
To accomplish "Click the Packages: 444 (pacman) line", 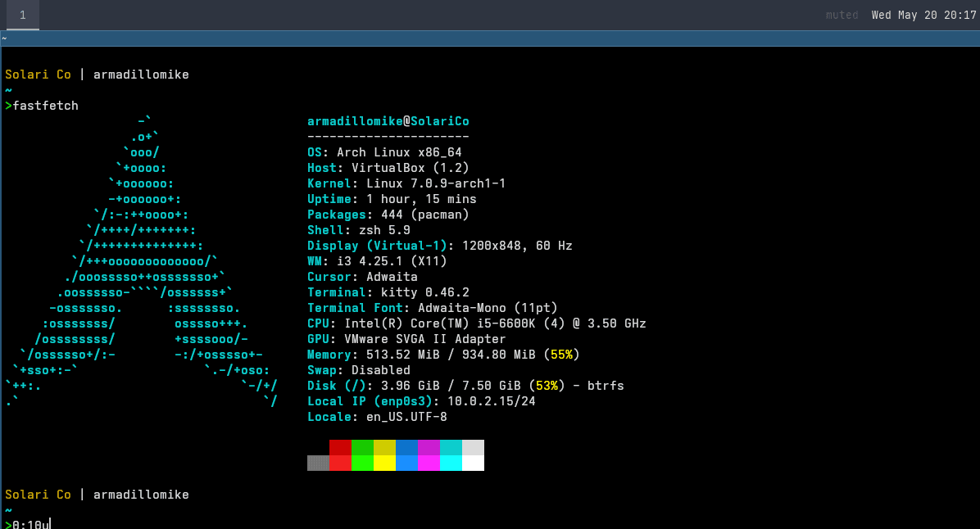I will click(x=388, y=215).
